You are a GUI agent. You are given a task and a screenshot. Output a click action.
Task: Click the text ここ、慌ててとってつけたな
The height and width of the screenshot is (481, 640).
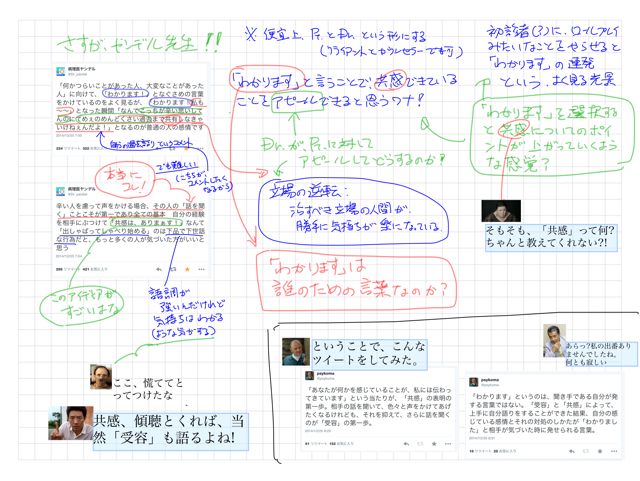[148, 389]
